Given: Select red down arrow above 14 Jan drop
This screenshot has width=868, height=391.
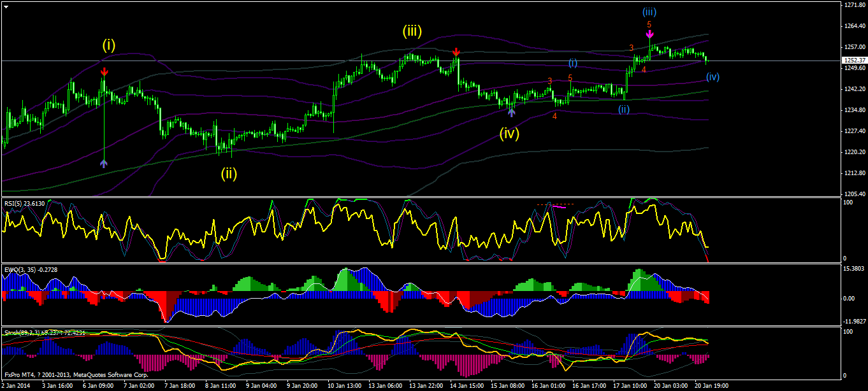Looking at the screenshot, I should 456,52.
